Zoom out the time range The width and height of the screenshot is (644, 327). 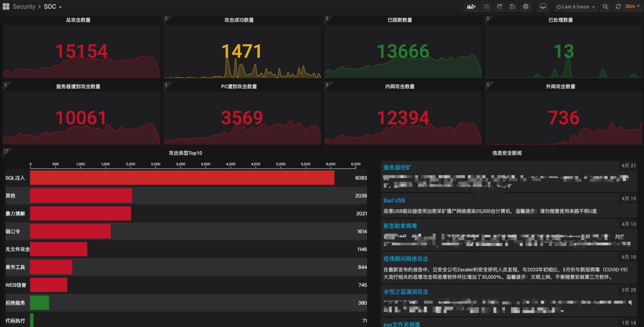coord(605,7)
